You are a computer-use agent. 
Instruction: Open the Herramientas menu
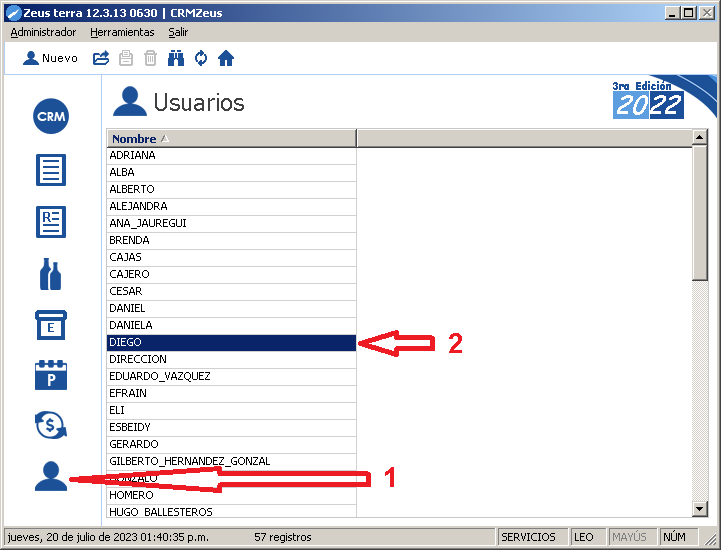click(x=122, y=32)
